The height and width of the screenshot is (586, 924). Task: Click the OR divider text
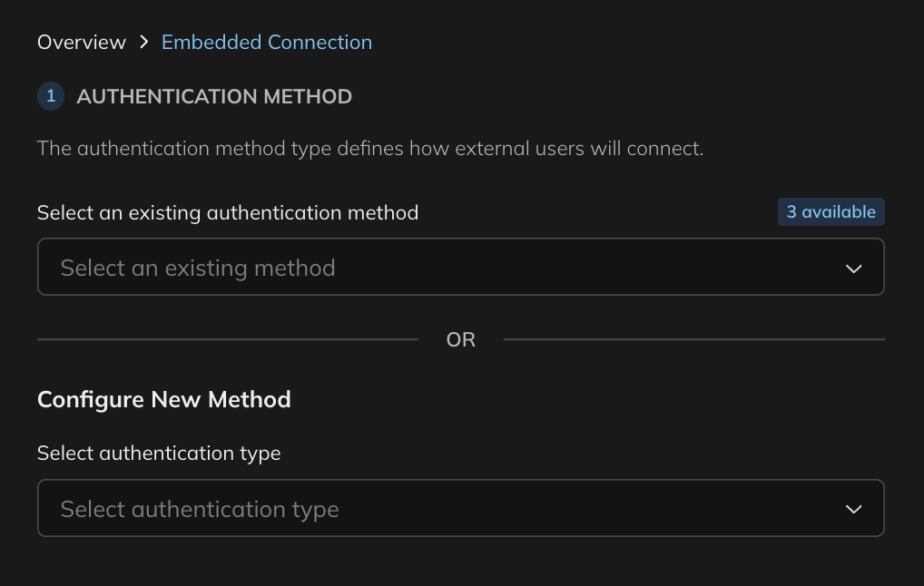coord(461,339)
